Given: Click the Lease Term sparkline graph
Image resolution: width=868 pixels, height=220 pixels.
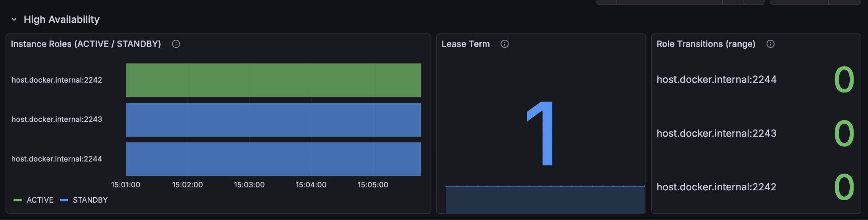Looking at the screenshot, I should click(545, 199).
